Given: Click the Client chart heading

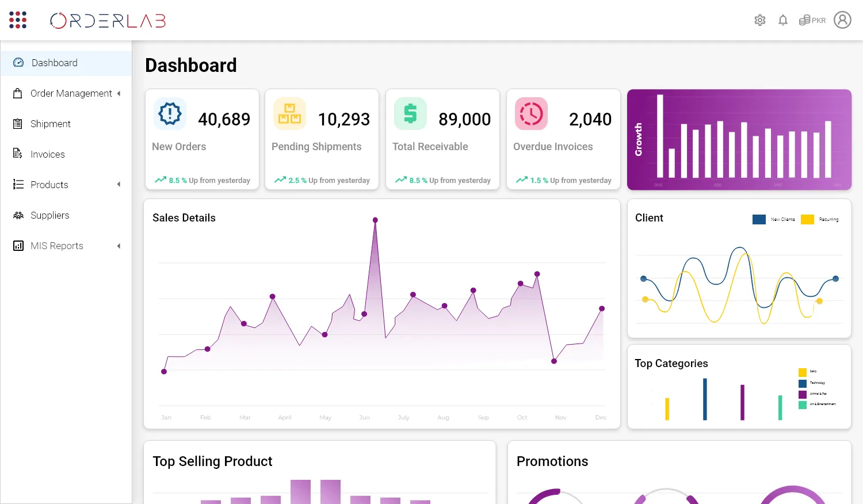Looking at the screenshot, I should click(649, 217).
